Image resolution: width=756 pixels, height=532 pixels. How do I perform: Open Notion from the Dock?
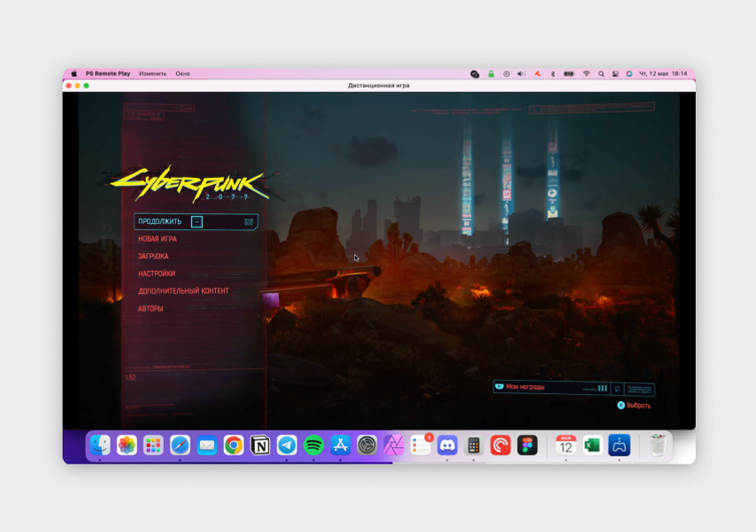point(260,445)
